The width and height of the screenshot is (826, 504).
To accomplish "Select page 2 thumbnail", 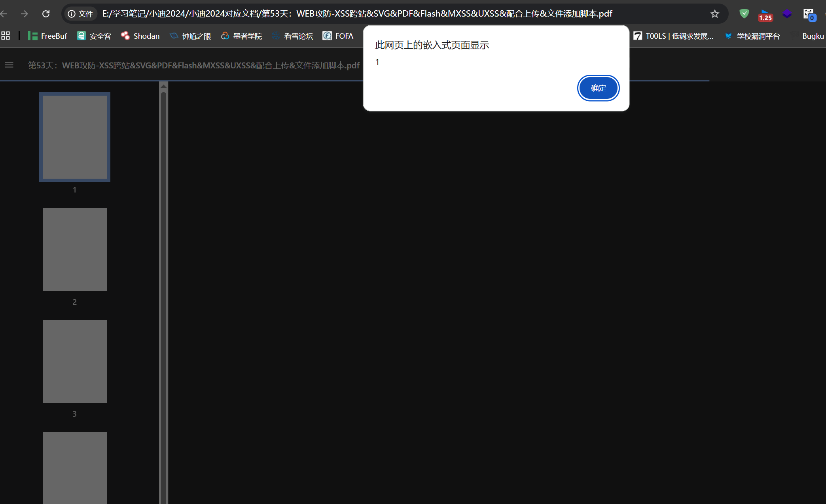I will 75,249.
